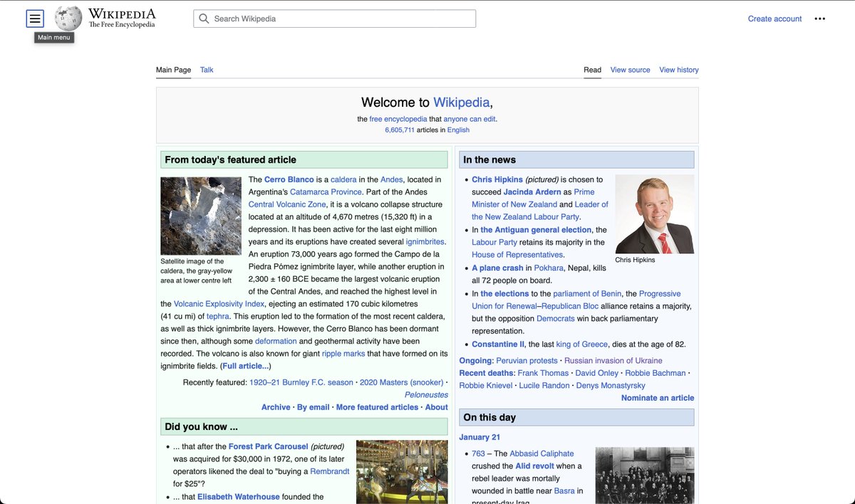This screenshot has height=504, width=855.
Task: Open the Labour Party link
Action: (x=494, y=242)
